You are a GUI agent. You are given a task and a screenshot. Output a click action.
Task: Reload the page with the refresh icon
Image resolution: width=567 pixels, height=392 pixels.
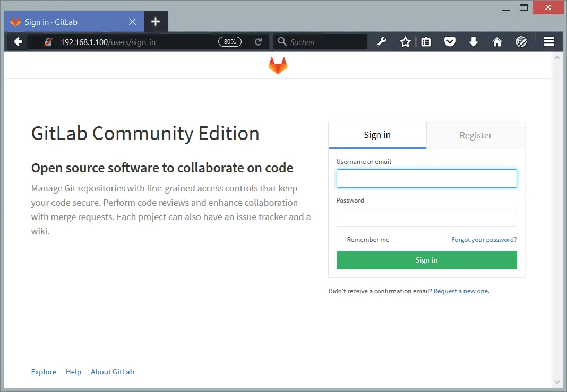click(x=258, y=42)
